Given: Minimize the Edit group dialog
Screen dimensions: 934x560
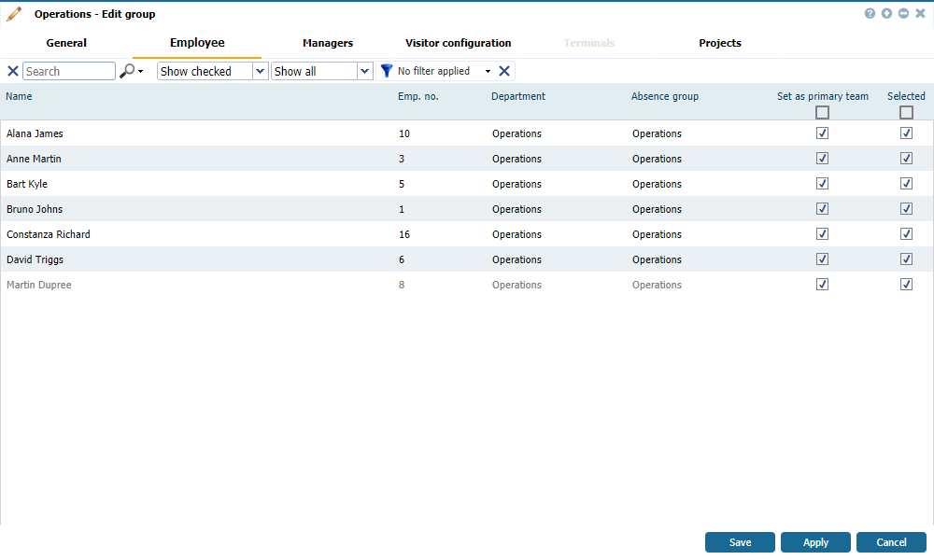Looking at the screenshot, I should pyautogui.click(x=903, y=14).
